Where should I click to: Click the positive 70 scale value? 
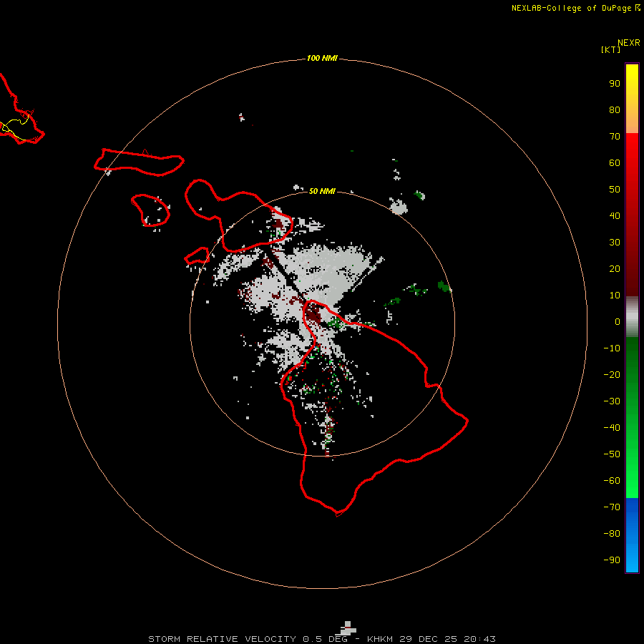pyautogui.click(x=615, y=137)
